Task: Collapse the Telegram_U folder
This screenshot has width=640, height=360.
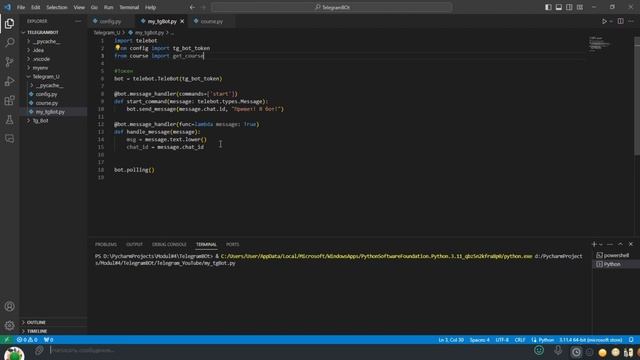Action: 46,76
